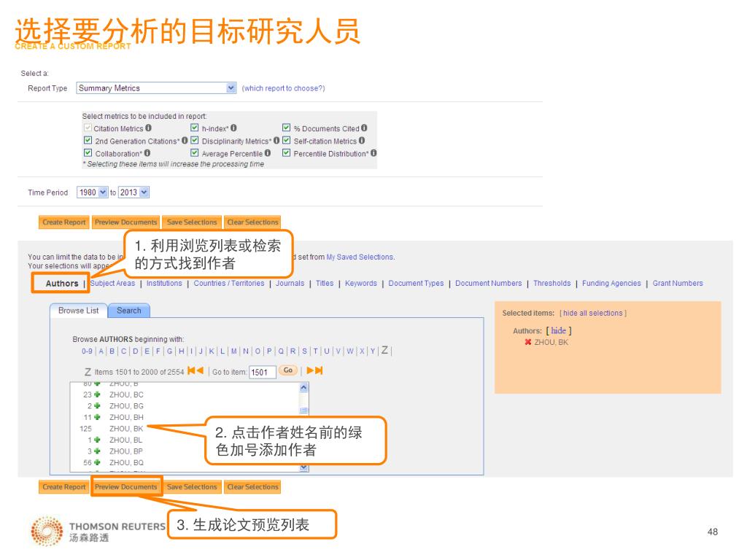
Task: Toggle Collaboration checkbox
Action: point(88,152)
